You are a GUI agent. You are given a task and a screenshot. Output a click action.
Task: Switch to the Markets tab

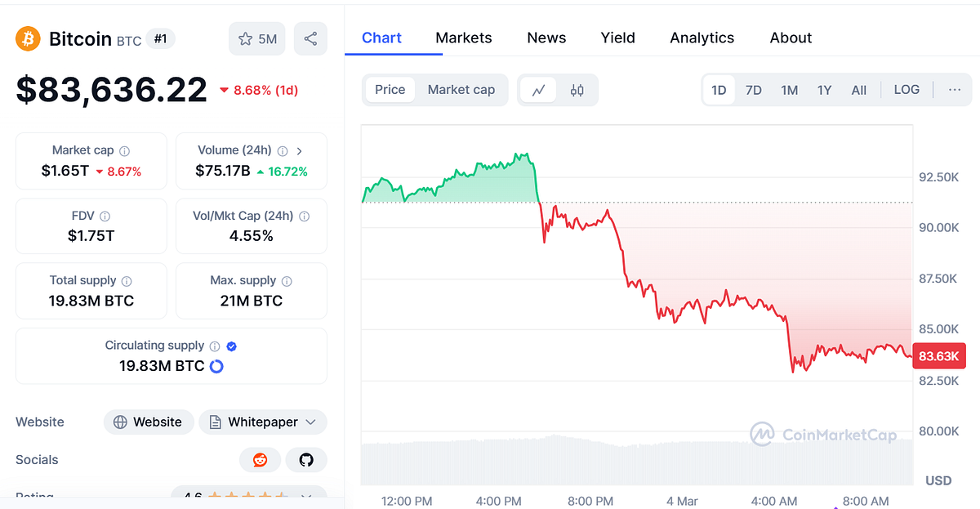point(464,38)
